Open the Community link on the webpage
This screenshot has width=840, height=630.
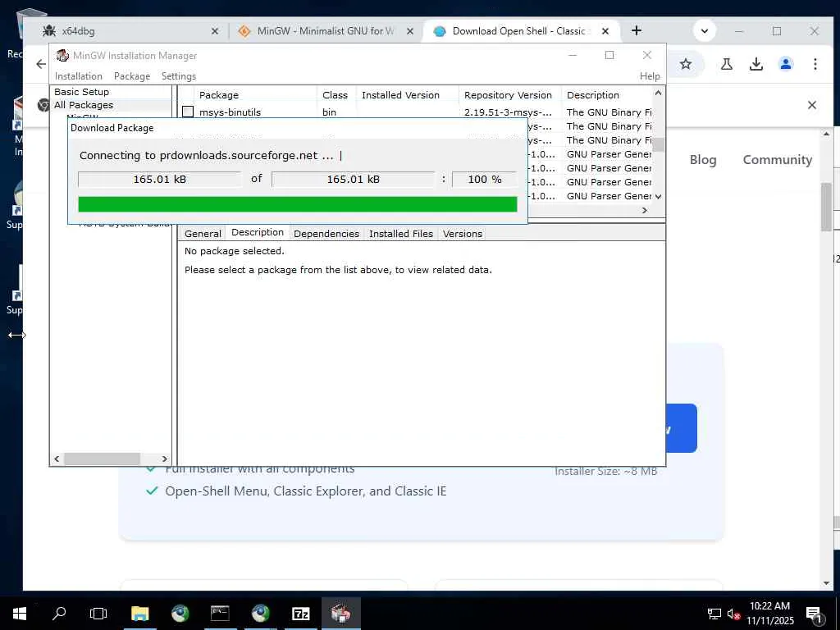point(778,160)
